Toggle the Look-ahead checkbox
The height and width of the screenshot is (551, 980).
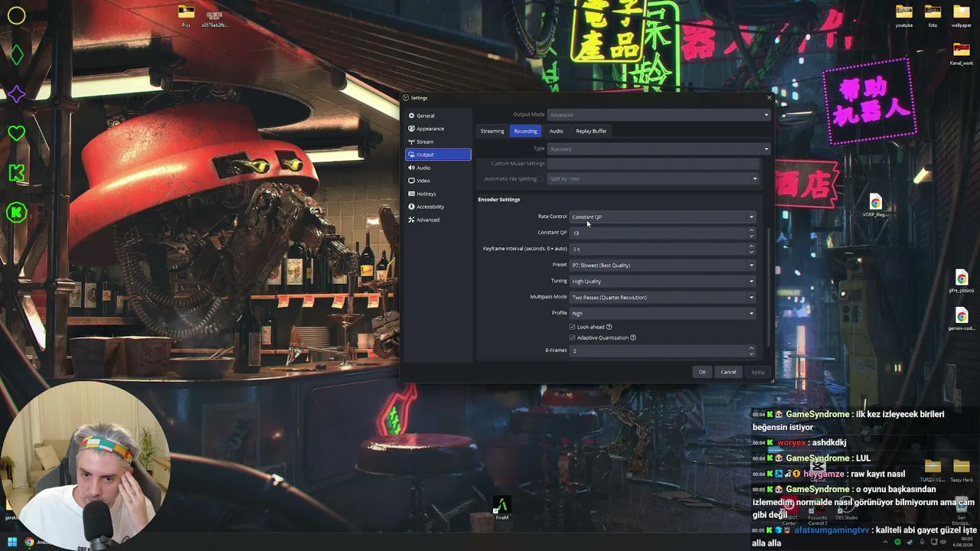(x=572, y=327)
